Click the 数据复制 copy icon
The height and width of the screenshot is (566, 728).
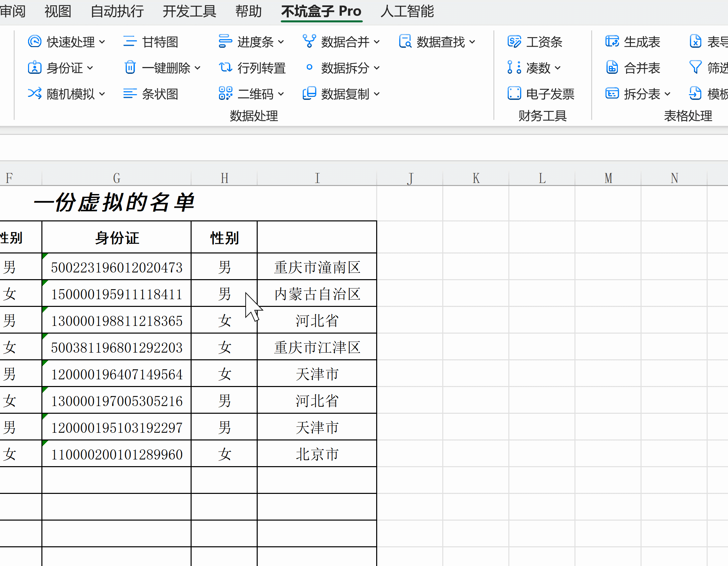(x=309, y=94)
